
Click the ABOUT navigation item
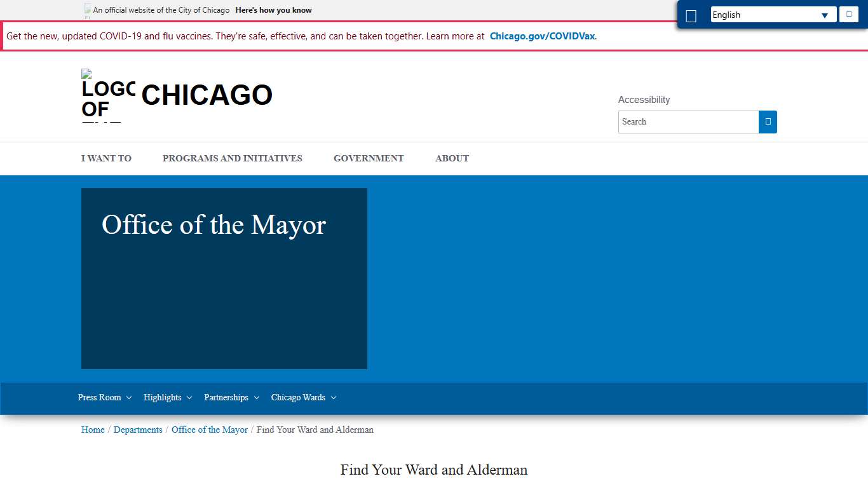pos(452,158)
